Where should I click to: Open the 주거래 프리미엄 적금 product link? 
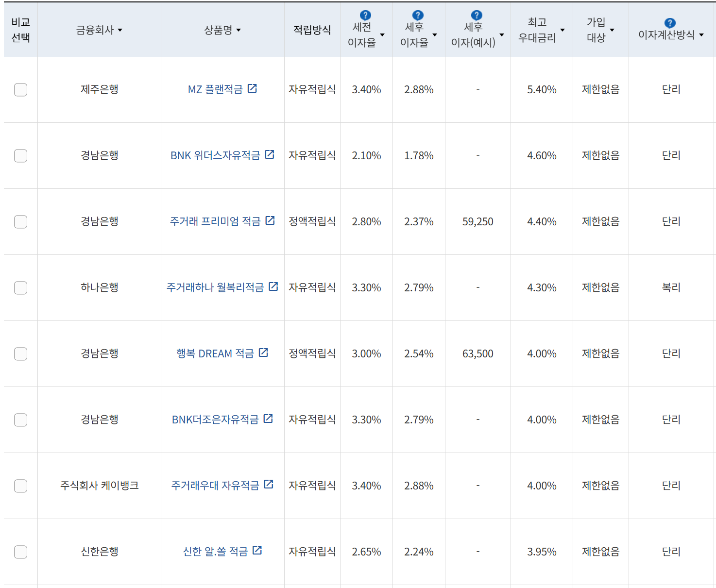pyautogui.click(x=217, y=220)
